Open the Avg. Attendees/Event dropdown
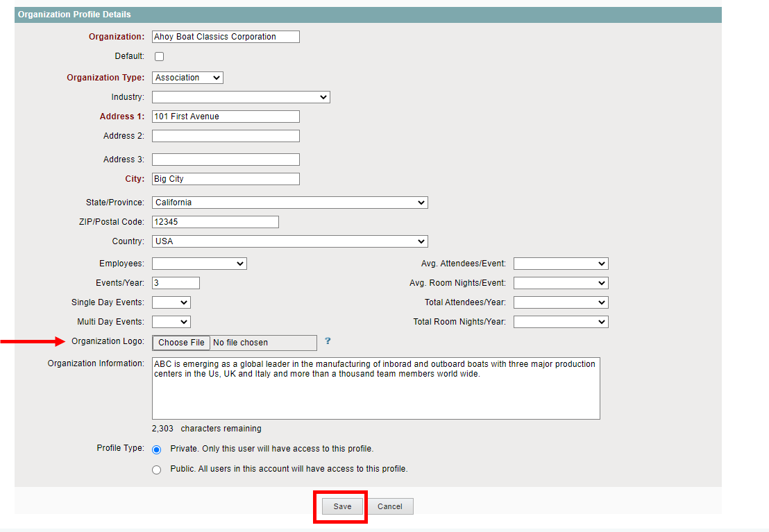 pos(561,264)
